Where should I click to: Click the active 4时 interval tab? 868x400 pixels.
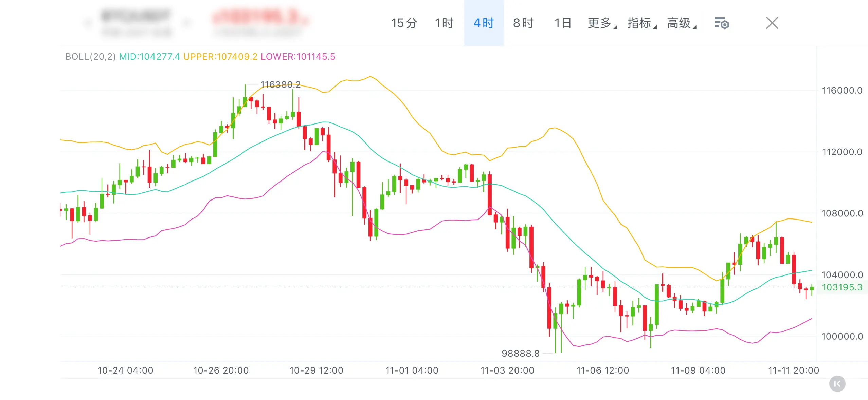484,23
